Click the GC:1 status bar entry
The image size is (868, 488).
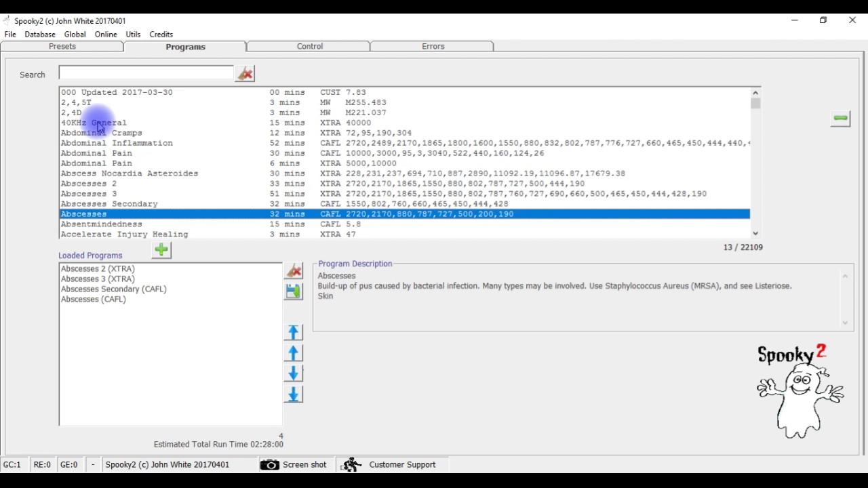(12, 465)
